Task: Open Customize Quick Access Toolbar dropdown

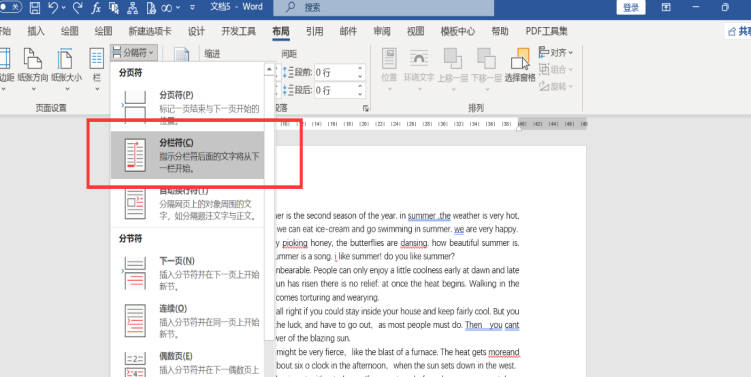Action: pyautogui.click(x=193, y=8)
